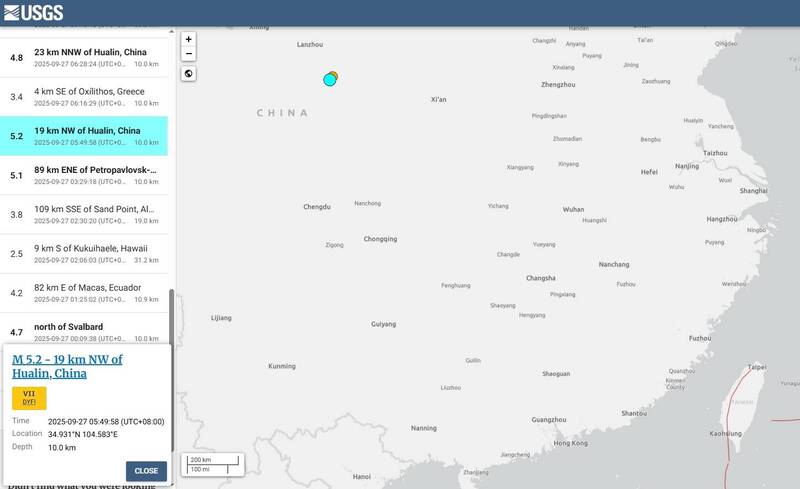Viewport: 800px width, 489px height.
Task: Click the cyan earthquake marker on map
Action: tap(329, 80)
